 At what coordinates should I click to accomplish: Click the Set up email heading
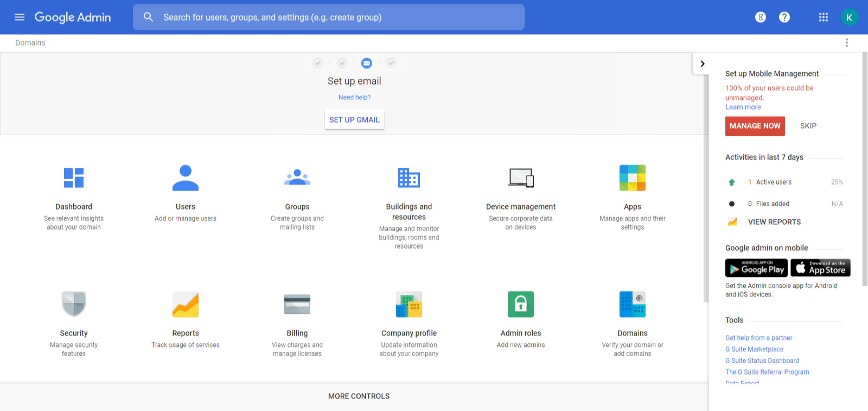[x=354, y=81]
